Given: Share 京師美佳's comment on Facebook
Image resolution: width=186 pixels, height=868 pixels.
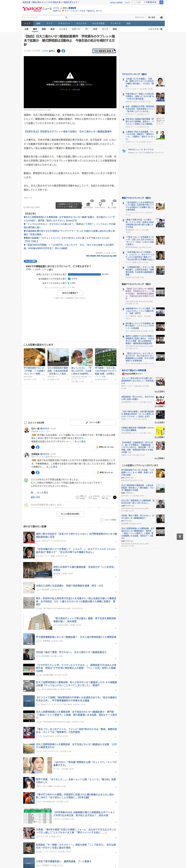Looking at the screenshot, I should (38, 472).
